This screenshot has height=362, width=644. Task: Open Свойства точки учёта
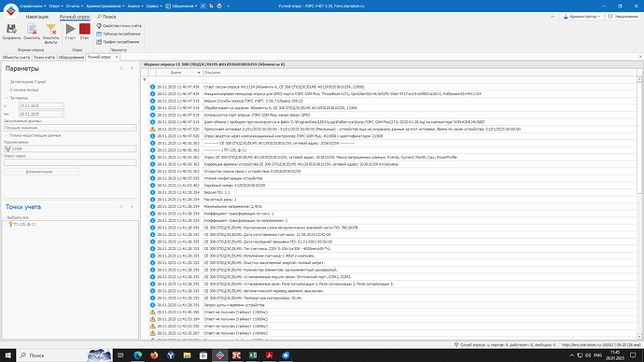pos(119,26)
